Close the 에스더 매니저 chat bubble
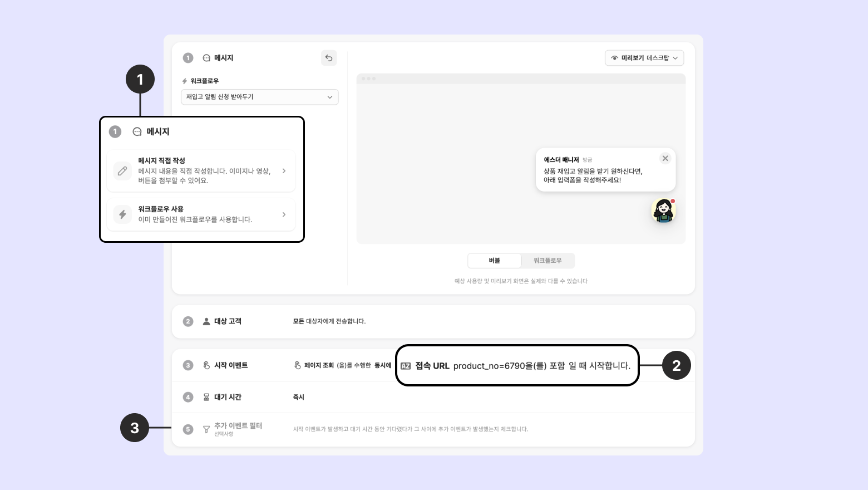Screen dimensions: 868x490 click(665, 158)
